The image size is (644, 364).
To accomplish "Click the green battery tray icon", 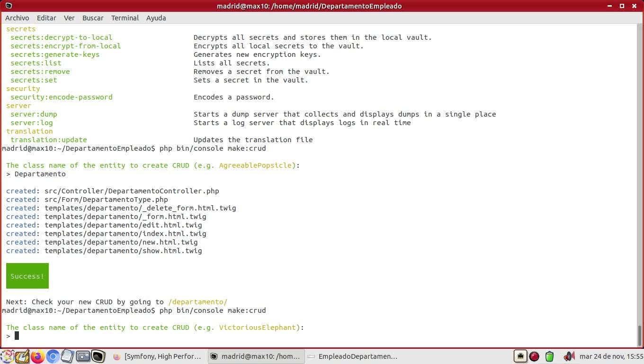I will pyautogui.click(x=549, y=356).
